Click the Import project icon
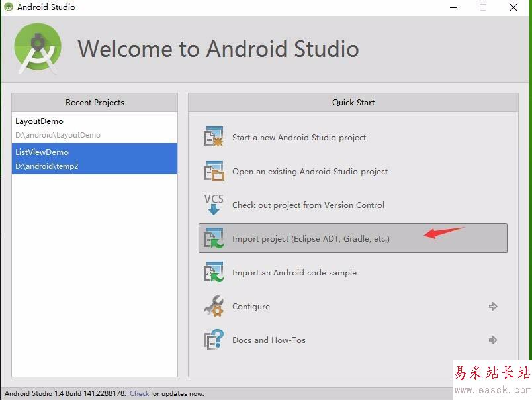The height and width of the screenshot is (400, 532). pos(214,238)
